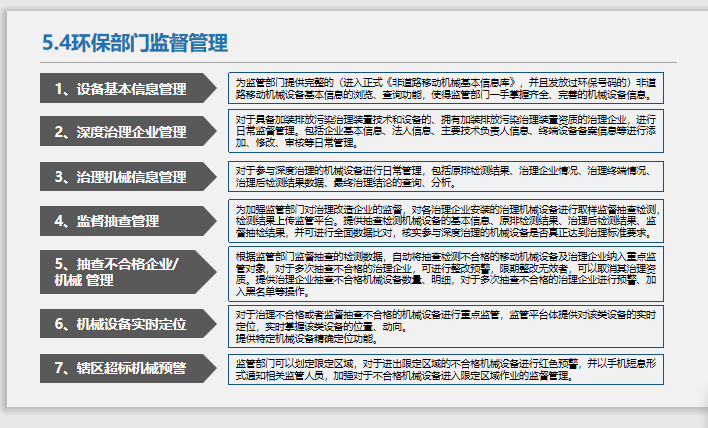The width and height of the screenshot is (708, 428).
Task: Click the 6、机械设备实时定位 arrow label
Action: (x=128, y=323)
